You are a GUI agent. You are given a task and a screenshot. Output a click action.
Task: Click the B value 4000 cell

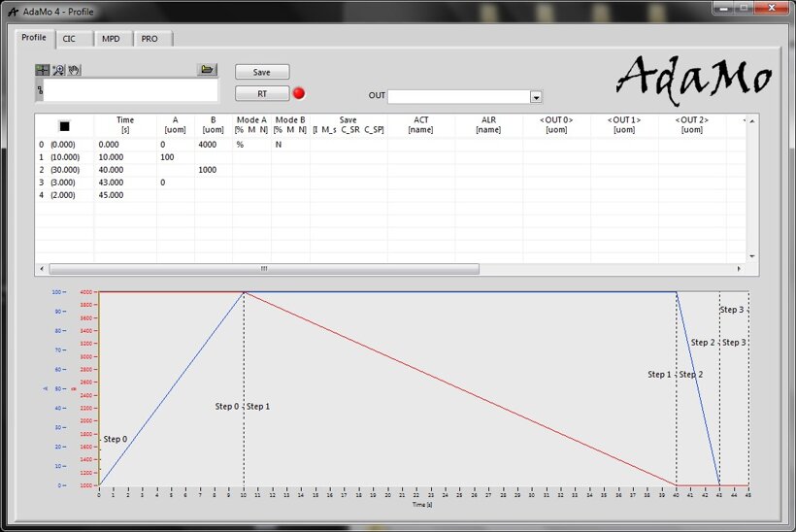click(208, 144)
